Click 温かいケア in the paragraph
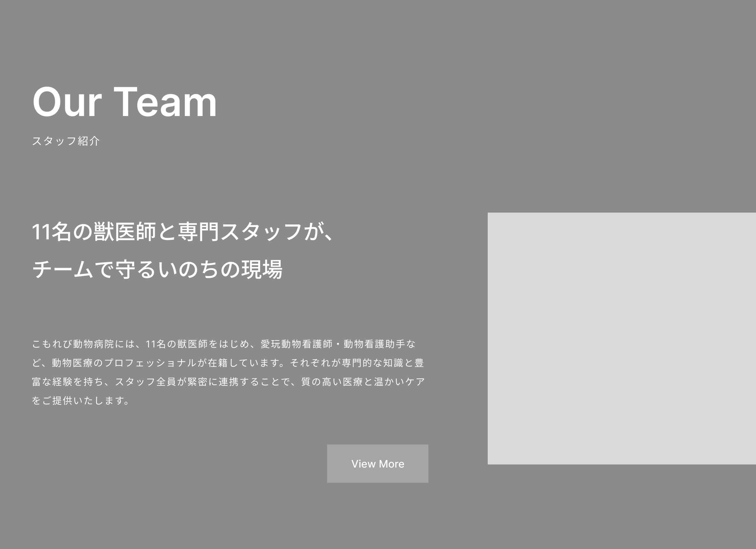This screenshot has width=756, height=549. tap(399, 381)
